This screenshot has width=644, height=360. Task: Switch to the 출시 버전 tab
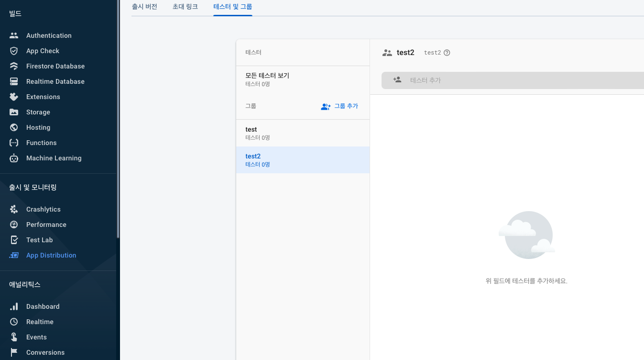point(144,7)
